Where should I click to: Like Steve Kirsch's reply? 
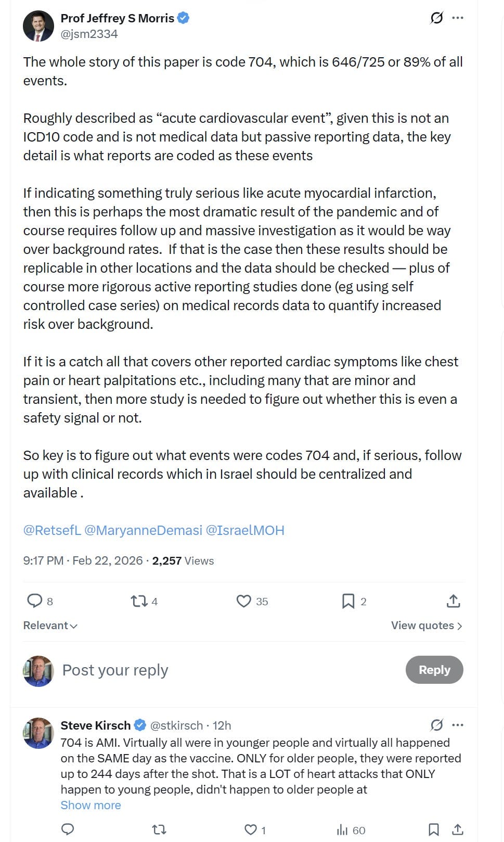(251, 830)
